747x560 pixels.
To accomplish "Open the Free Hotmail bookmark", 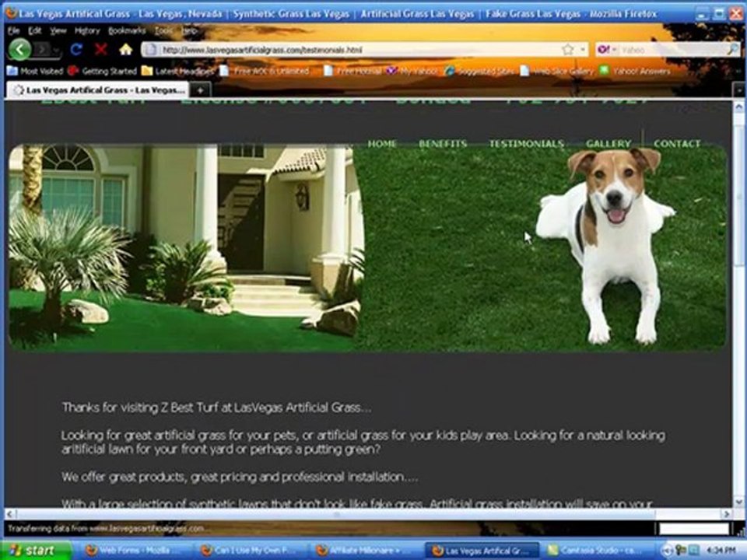I will [353, 71].
